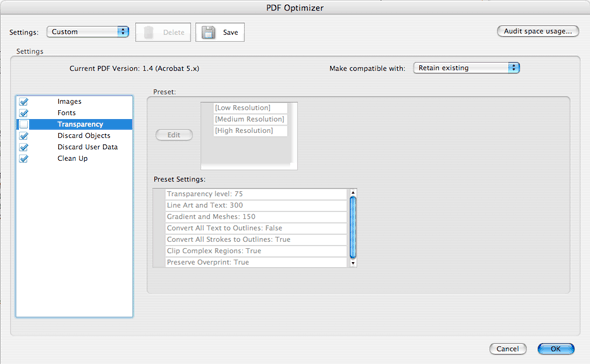
Task: Uncheck the Discard Objects checkbox
Action: point(24,136)
